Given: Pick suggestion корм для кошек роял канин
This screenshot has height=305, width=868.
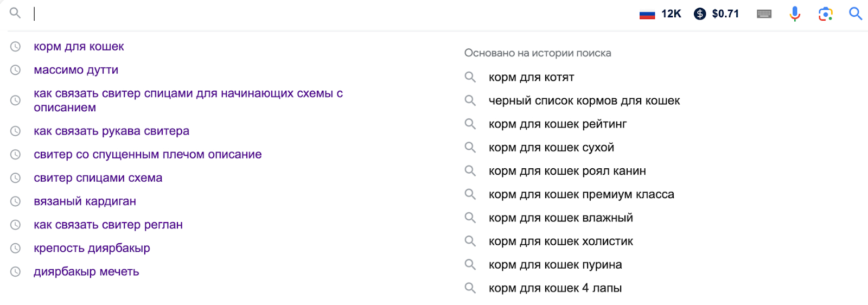Looking at the screenshot, I should (567, 171).
